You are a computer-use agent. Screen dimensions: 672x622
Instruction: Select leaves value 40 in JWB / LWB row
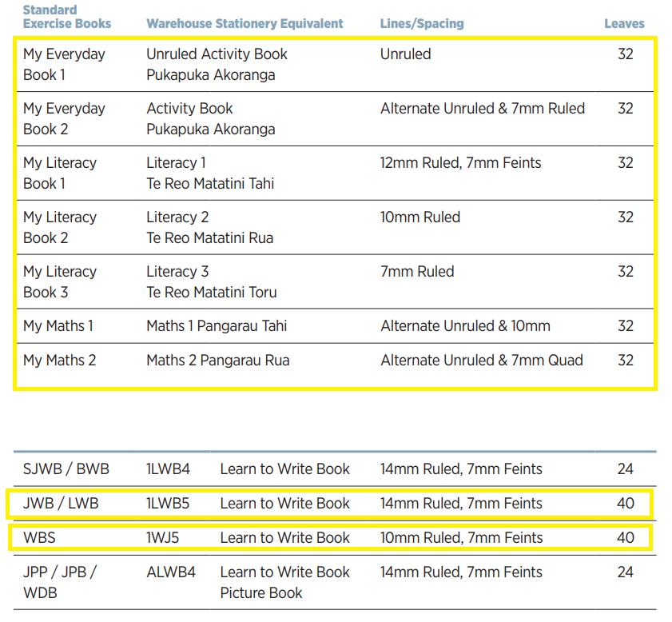pos(626,503)
